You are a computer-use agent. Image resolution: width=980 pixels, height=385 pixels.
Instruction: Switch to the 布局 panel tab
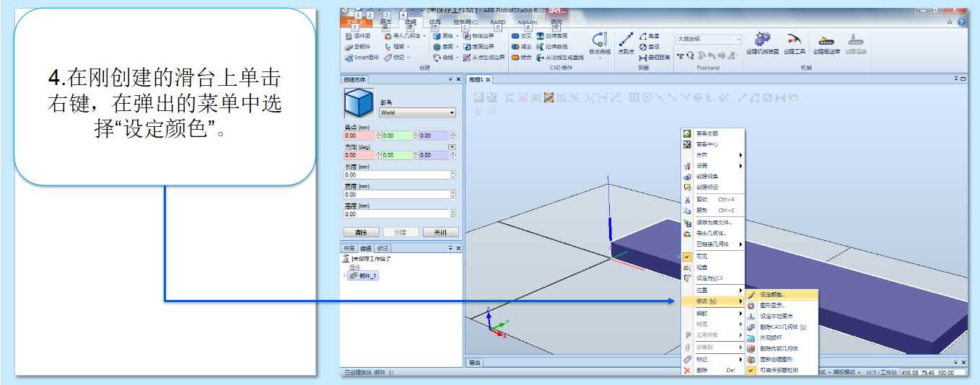(349, 248)
